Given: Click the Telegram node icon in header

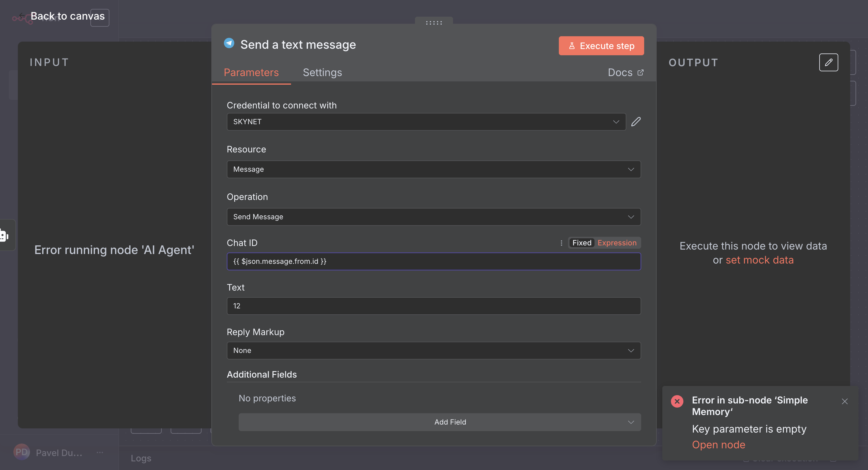Looking at the screenshot, I should [229, 43].
